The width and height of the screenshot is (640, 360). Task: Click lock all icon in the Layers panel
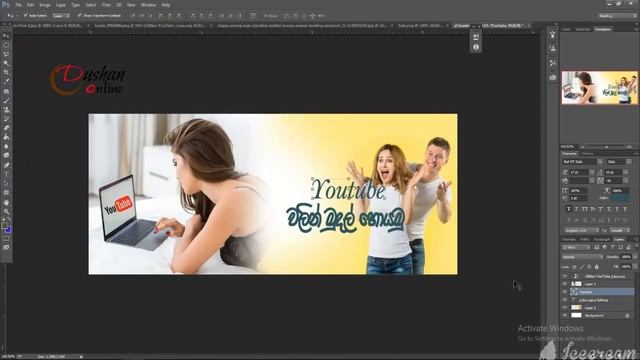(596, 267)
